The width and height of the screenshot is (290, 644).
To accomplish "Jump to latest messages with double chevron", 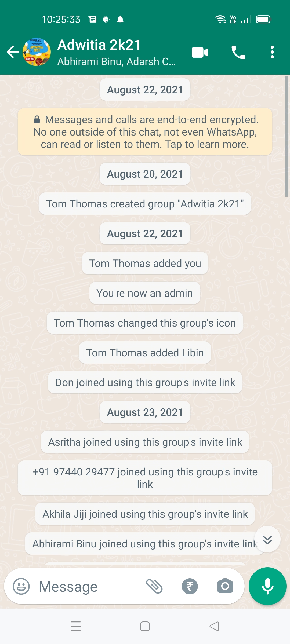I will [267, 540].
